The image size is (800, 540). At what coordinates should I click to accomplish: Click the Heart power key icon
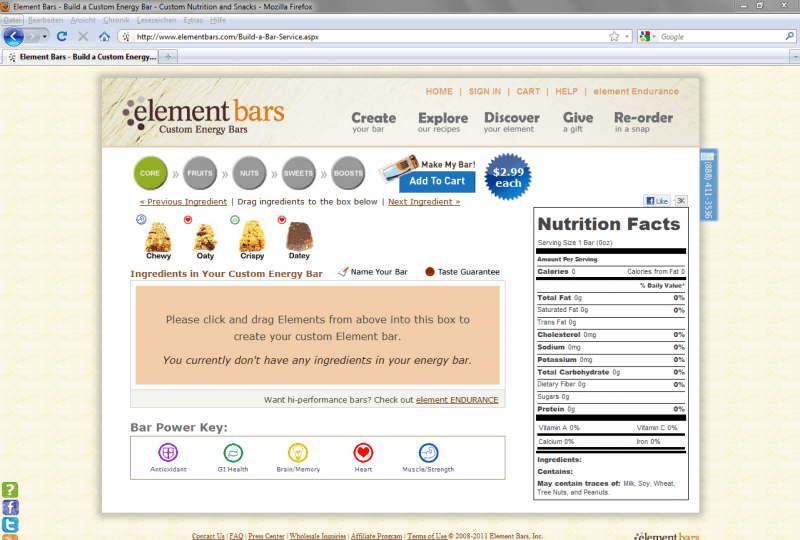363,453
